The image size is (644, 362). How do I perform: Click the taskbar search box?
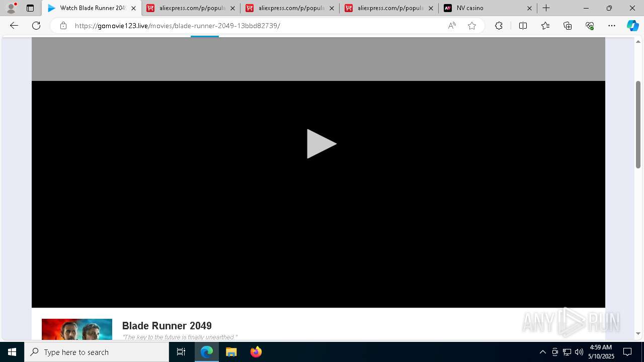pos(97,352)
